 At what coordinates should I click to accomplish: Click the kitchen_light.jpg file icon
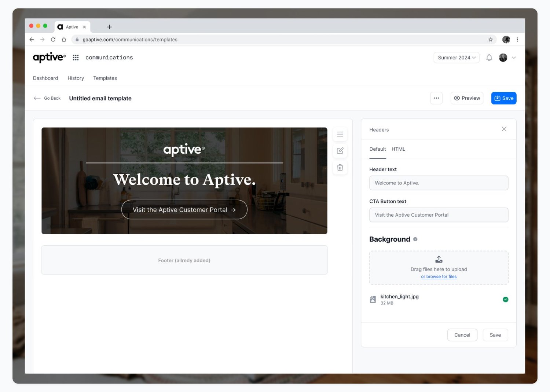[373, 300]
